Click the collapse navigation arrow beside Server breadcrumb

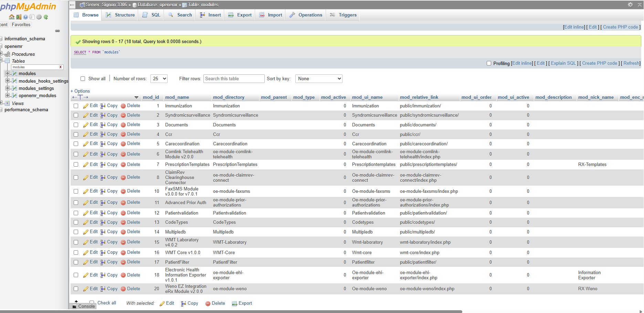point(72,4)
